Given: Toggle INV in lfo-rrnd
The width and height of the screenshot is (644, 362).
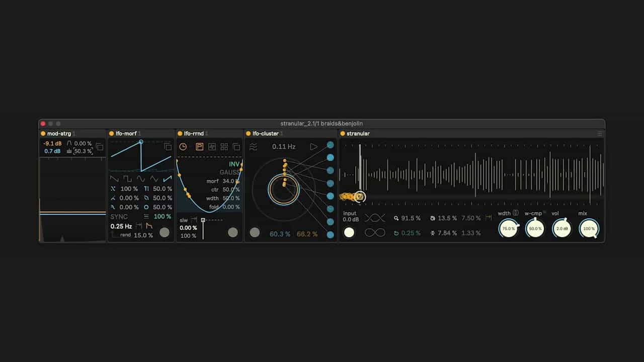Looking at the screenshot, I should point(234,164).
